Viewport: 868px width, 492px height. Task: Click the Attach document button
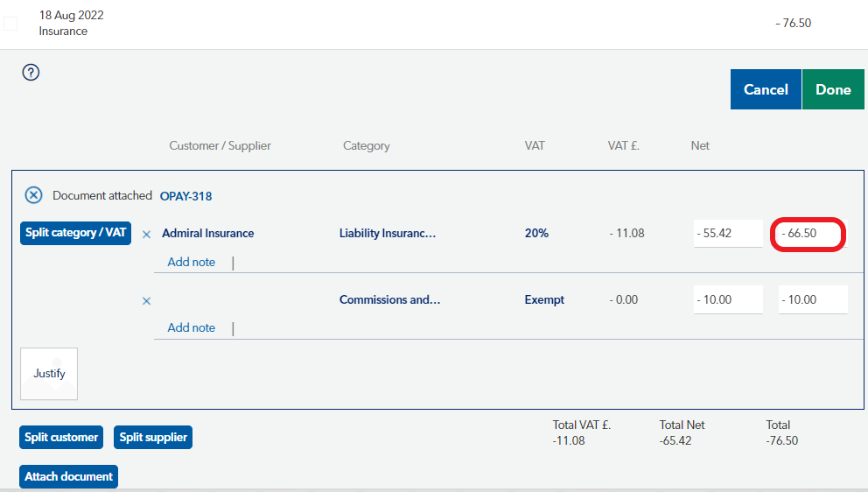[68, 476]
